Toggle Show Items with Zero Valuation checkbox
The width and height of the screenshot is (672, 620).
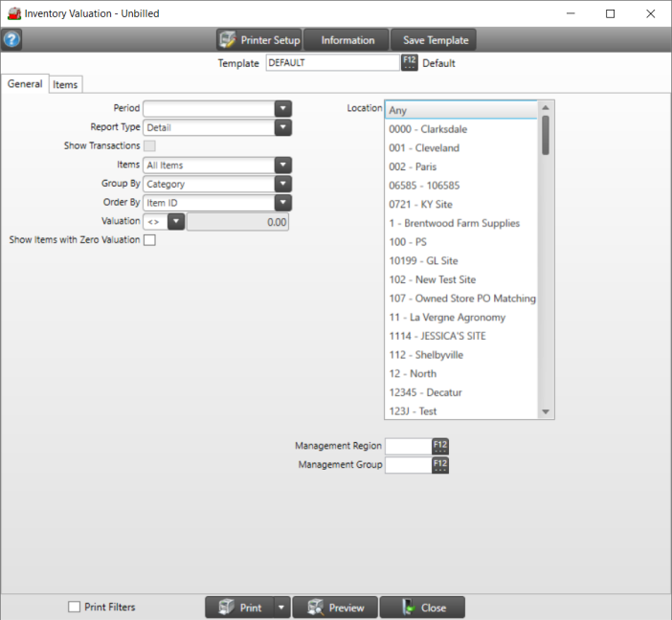pyautogui.click(x=149, y=240)
